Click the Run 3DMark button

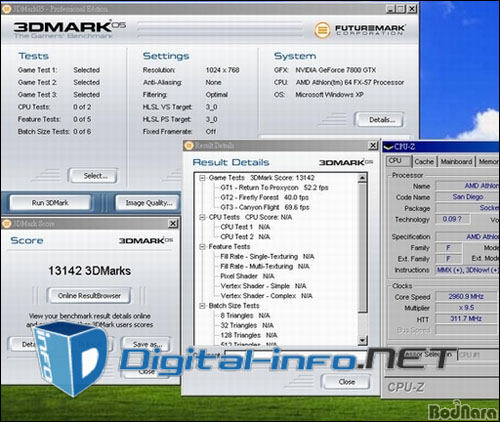tap(50, 203)
